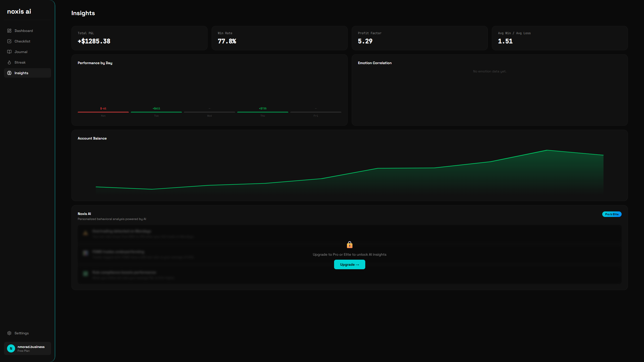Viewport: 644px width, 362px height.
Task: Click the Win Rate label
Action: [x=225, y=33]
